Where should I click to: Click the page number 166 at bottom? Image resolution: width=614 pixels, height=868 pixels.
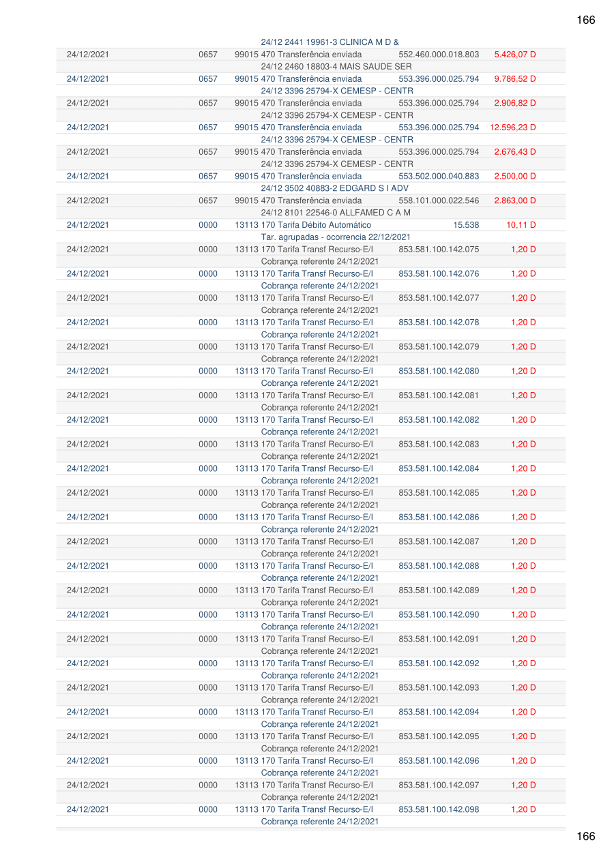point(585,837)
